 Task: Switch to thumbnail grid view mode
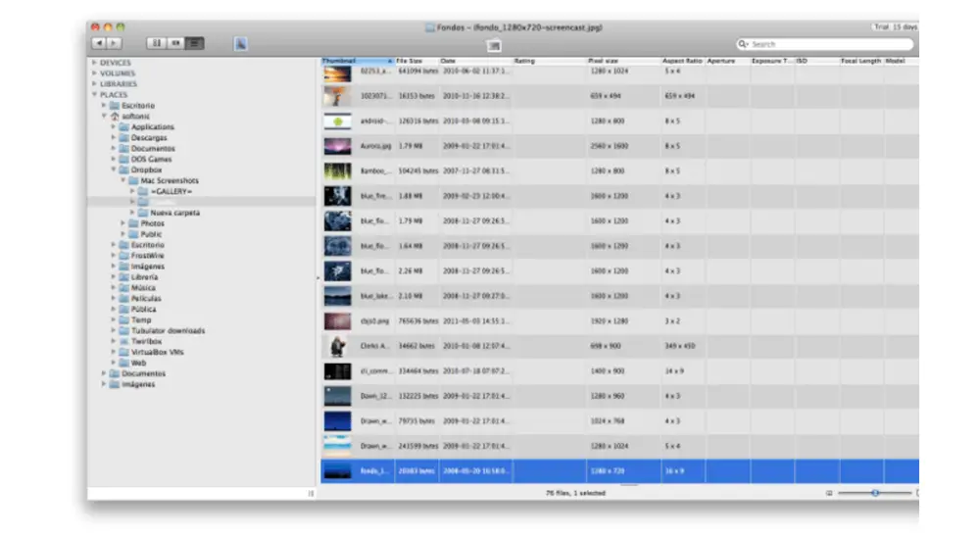pos(157,43)
